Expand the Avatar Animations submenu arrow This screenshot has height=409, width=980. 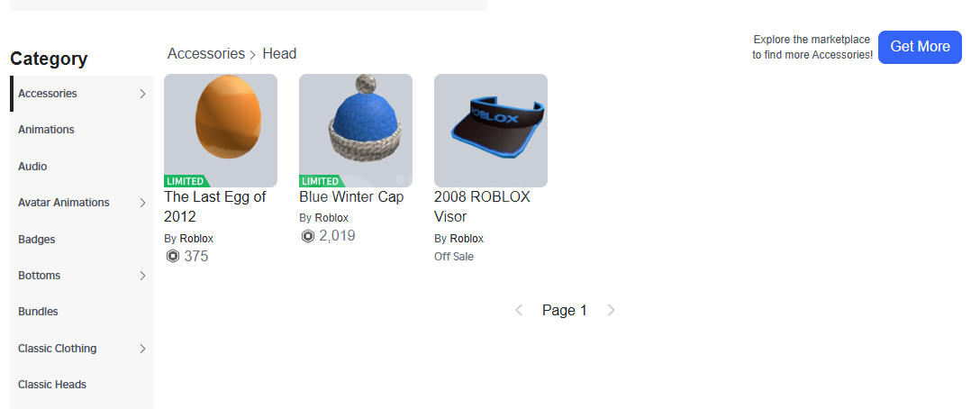[x=142, y=203]
